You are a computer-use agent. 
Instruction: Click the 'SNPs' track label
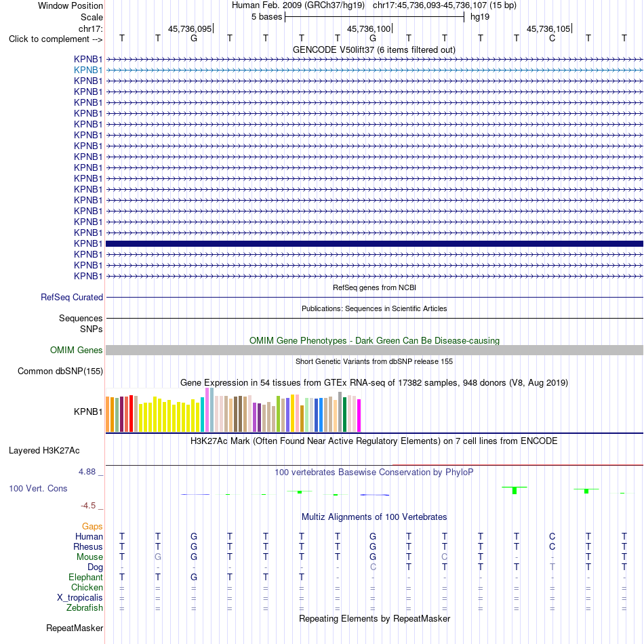pyautogui.click(x=92, y=329)
